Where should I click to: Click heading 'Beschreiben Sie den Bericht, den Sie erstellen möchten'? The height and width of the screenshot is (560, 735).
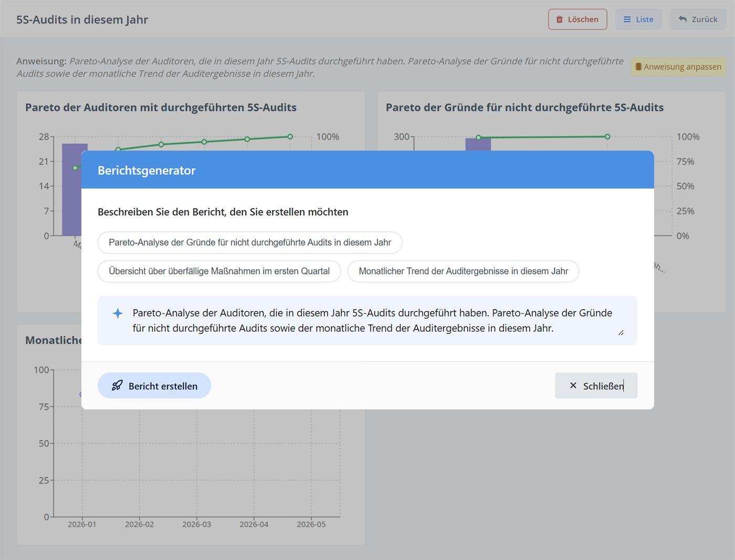[x=223, y=212]
